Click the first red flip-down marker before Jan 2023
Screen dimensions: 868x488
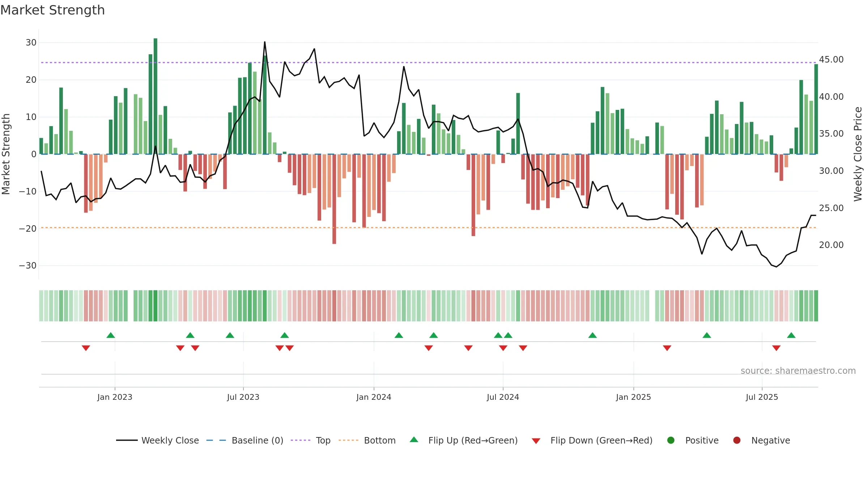point(86,348)
